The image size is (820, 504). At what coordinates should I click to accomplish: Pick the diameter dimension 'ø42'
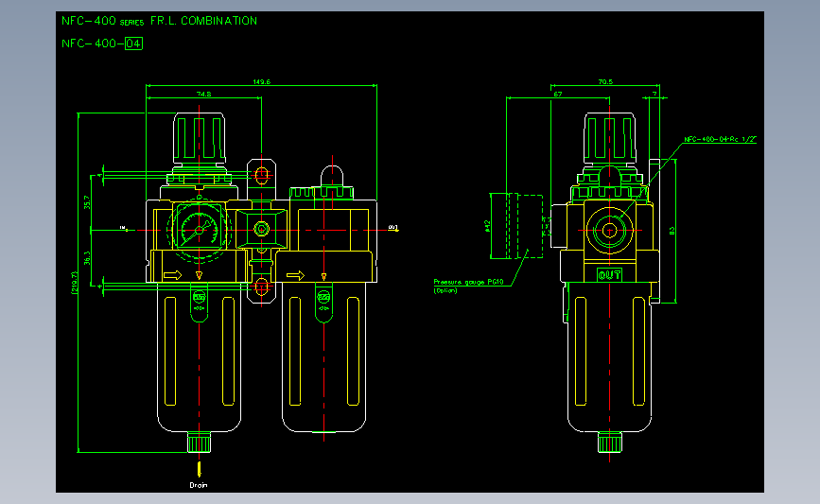click(x=487, y=225)
